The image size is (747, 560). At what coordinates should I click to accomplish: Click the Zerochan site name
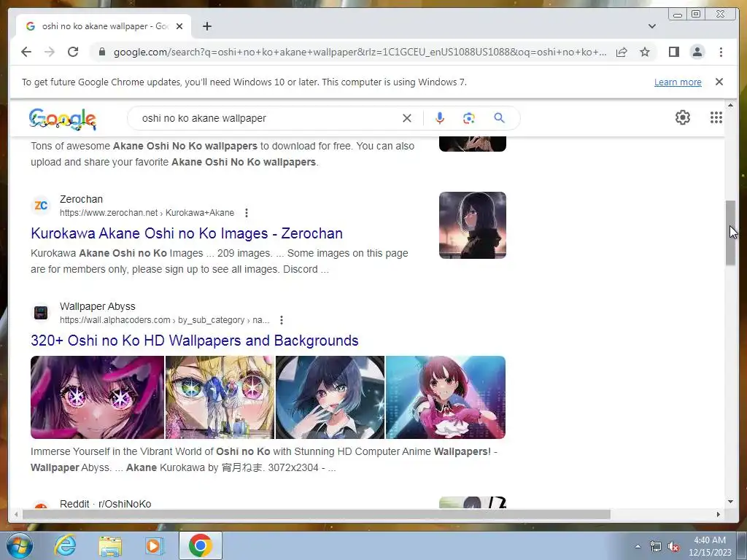pyautogui.click(x=81, y=199)
